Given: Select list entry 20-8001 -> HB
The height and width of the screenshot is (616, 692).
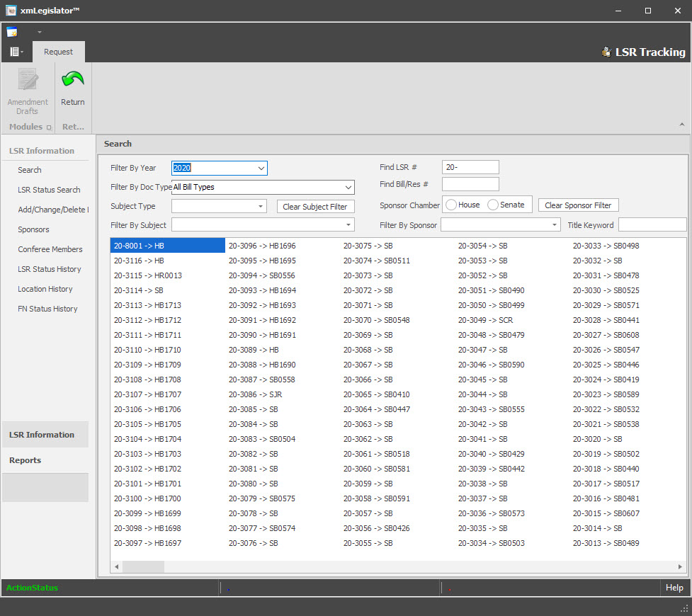Looking at the screenshot, I should click(168, 246).
